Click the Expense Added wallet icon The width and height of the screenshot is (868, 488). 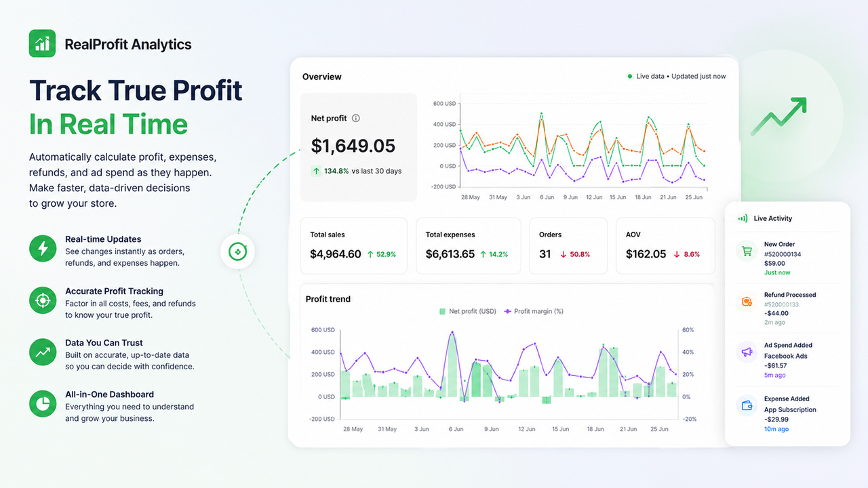[x=747, y=405]
